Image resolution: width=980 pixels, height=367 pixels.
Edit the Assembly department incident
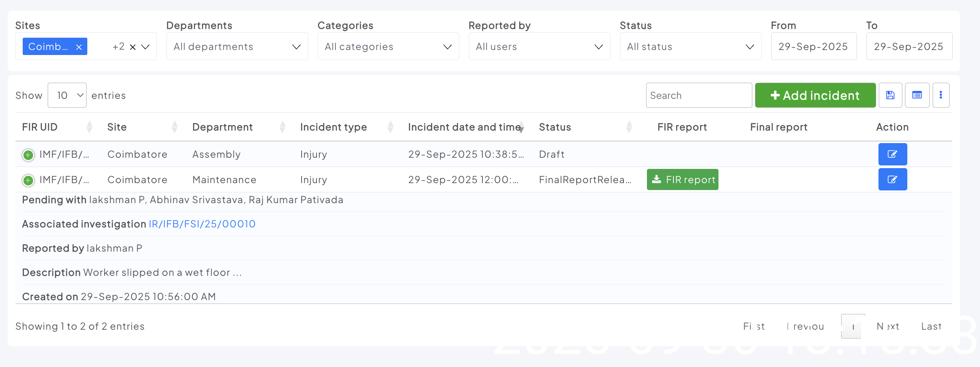[892, 154]
